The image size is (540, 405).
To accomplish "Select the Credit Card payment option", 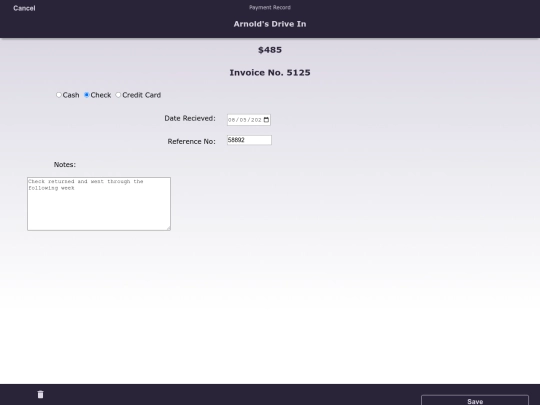I will pos(118,95).
